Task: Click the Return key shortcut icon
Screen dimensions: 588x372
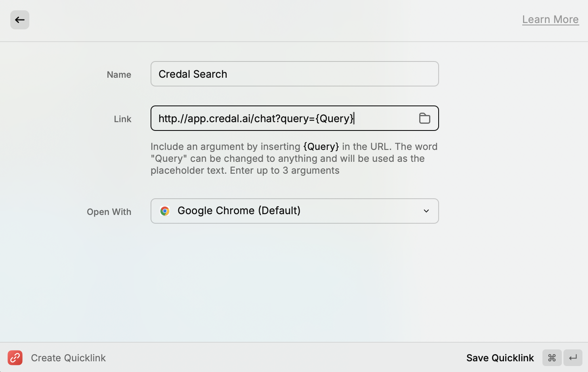Action: click(573, 358)
